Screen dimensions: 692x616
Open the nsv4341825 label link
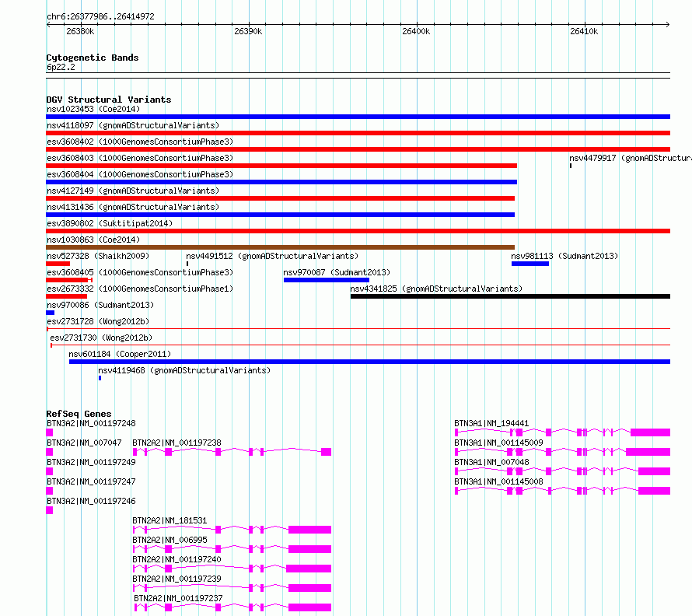click(436, 289)
